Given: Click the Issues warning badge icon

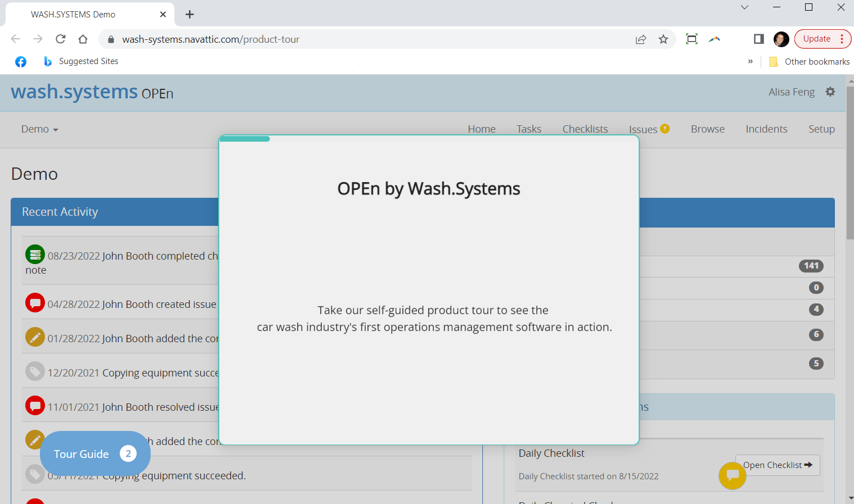Looking at the screenshot, I should coord(665,129).
